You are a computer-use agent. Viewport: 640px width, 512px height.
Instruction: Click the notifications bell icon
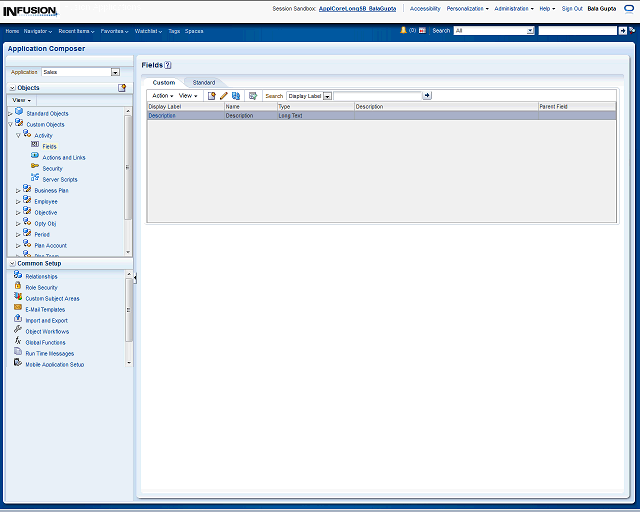coord(403,31)
